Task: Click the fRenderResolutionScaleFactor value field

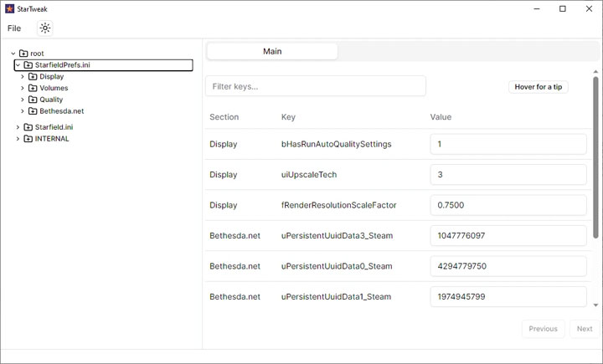Action: [508, 205]
